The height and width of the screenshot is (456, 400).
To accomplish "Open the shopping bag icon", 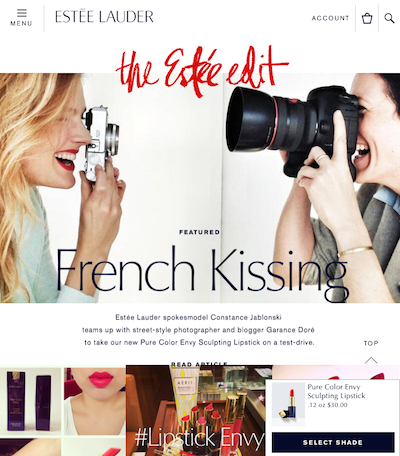I will click(x=367, y=18).
